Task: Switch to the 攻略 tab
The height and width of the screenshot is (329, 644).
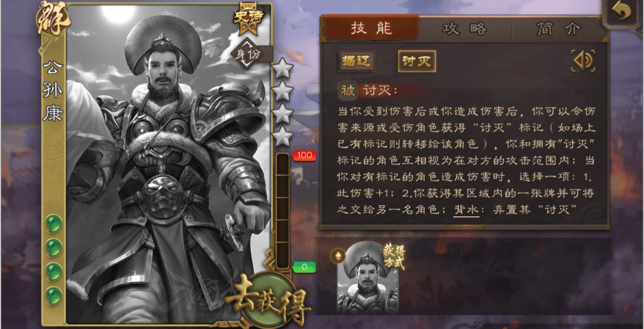Action: pyautogui.click(x=464, y=28)
